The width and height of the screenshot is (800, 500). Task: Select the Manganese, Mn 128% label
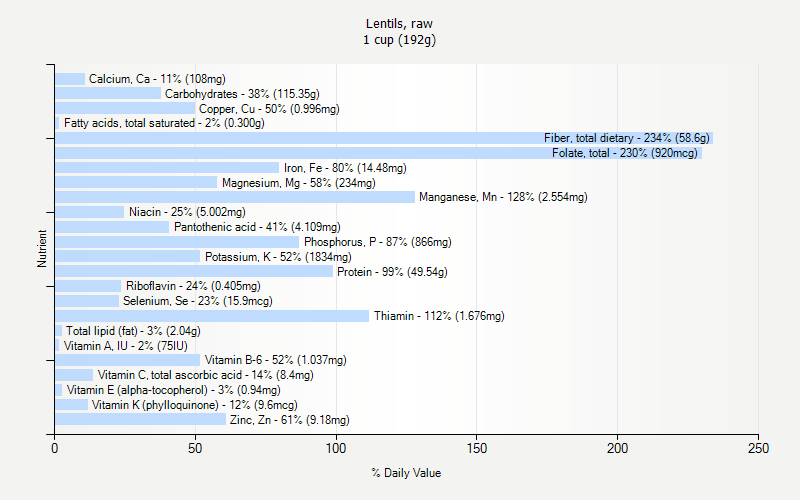503,197
